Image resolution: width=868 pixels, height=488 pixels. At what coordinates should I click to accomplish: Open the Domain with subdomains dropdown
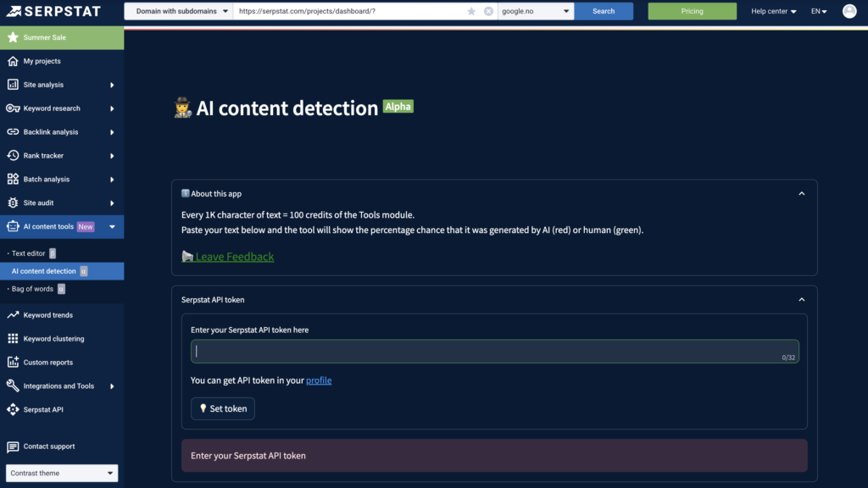[178, 11]
